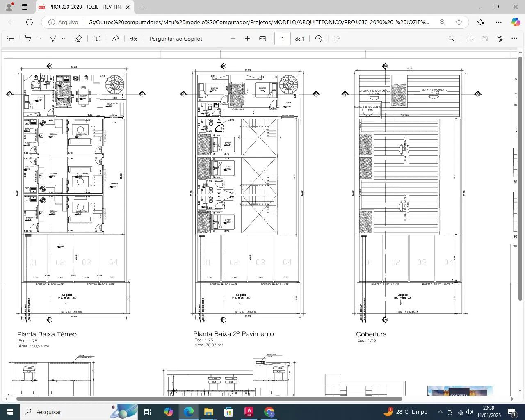The width and height of the screenshot is (525, 420).
Task: Open the Windows Start menu
Action: [x=10, y=412]
